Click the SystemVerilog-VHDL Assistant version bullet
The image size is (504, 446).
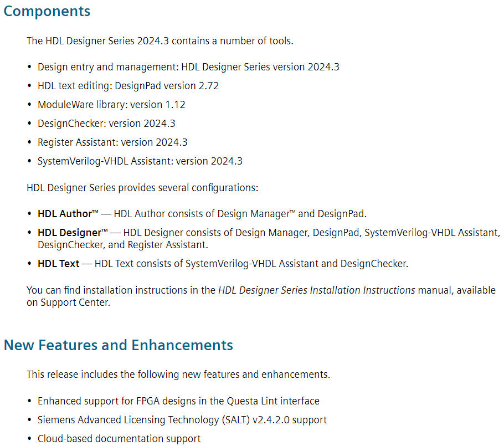point(140,161)
